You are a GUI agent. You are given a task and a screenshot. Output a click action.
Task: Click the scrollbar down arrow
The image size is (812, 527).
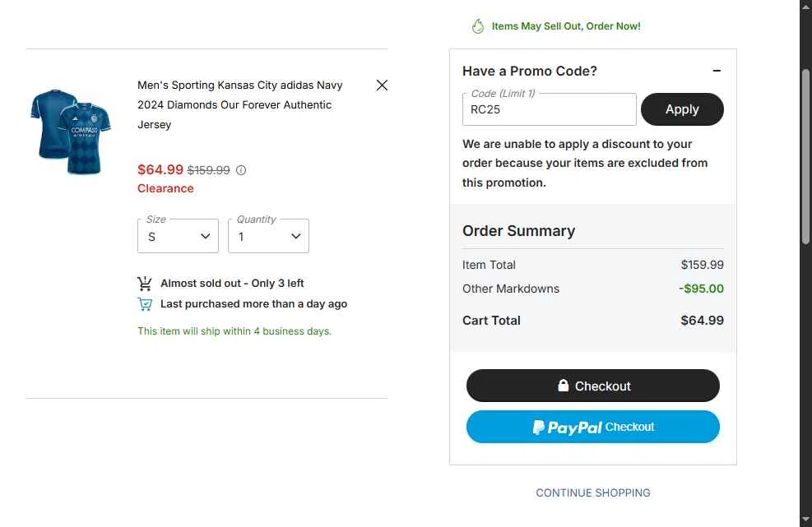[x=806, y=520]
